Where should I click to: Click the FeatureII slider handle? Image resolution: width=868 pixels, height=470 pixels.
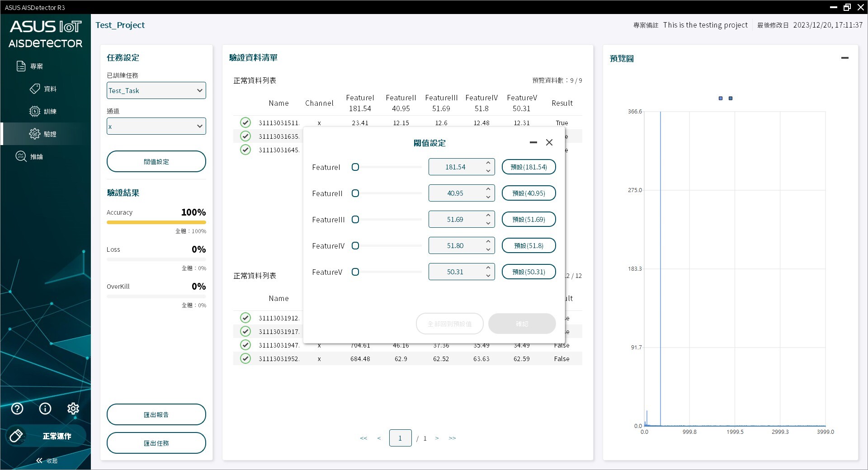(355, 193)
